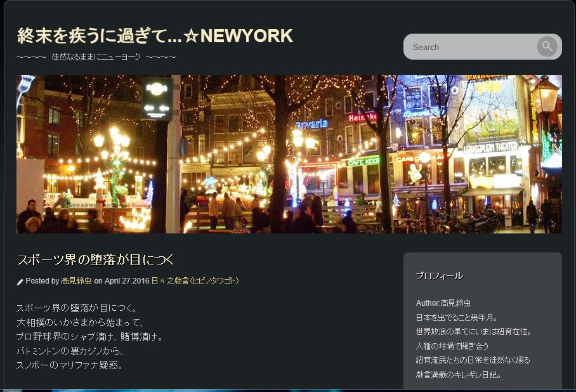Open category link 日々之戯言(ヒビノタワゴト)

195,281
